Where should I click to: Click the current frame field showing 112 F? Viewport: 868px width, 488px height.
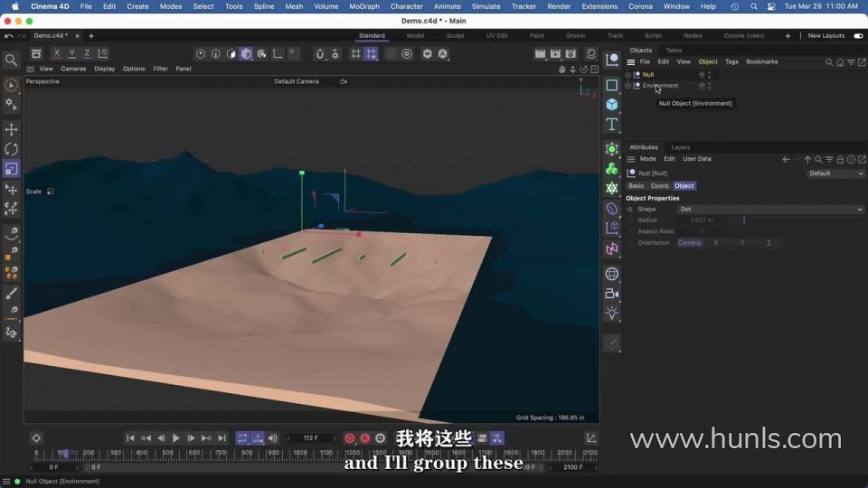click(310, 438)
